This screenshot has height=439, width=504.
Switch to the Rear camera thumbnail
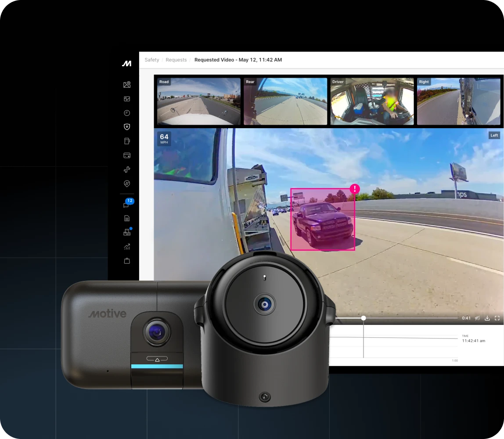tap(285, 101)
